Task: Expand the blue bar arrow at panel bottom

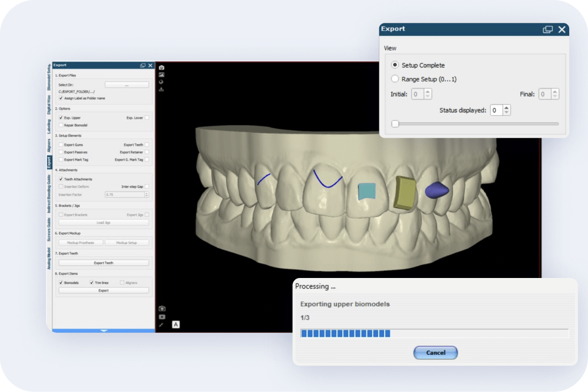Action: [x=104, y=330]
